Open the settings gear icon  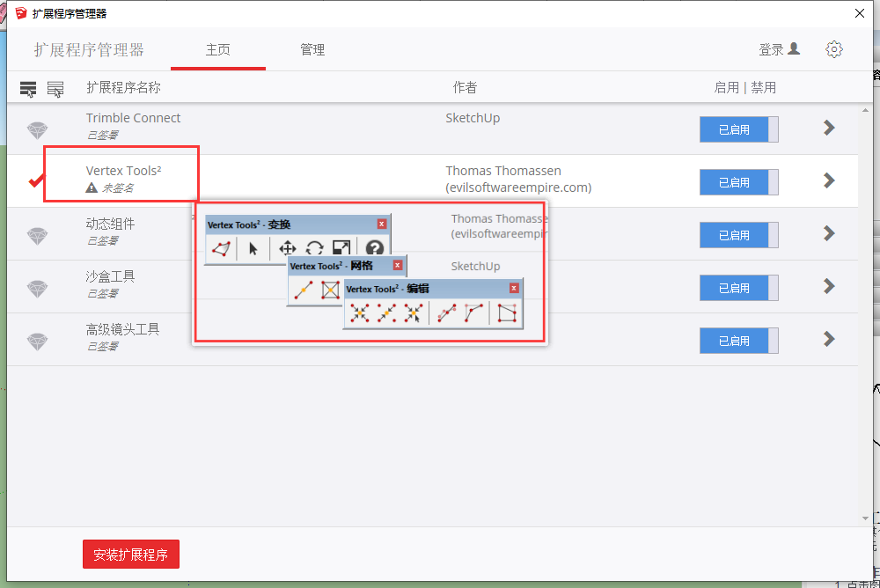point(834,49)
